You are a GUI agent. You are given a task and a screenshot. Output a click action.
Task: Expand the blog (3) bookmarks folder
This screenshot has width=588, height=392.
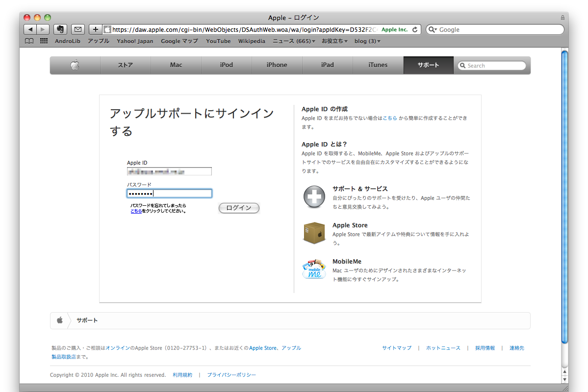pos(367,41)
